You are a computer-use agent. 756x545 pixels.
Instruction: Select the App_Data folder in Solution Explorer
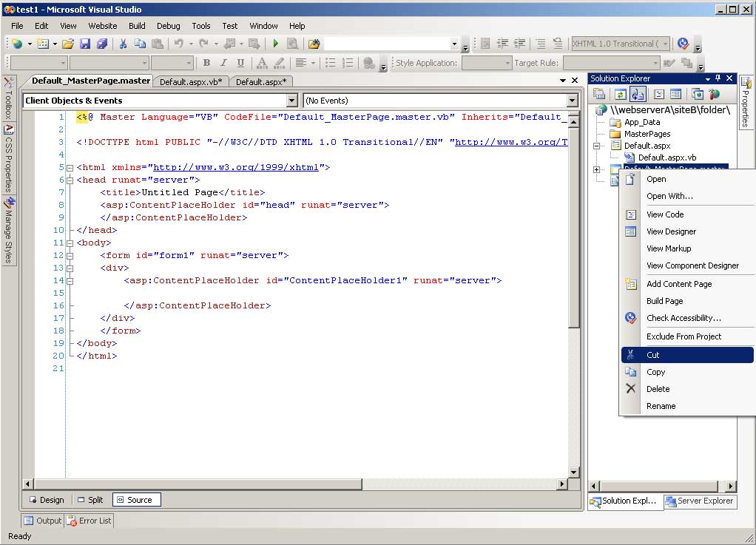(642, 123)
